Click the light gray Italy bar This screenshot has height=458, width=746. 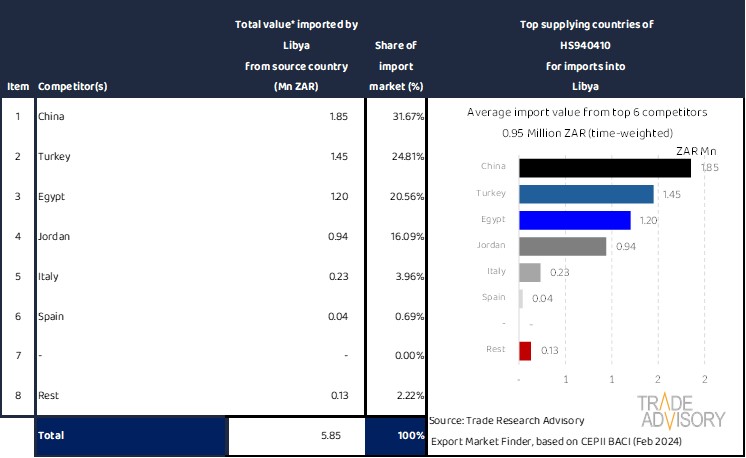[530, 272]
